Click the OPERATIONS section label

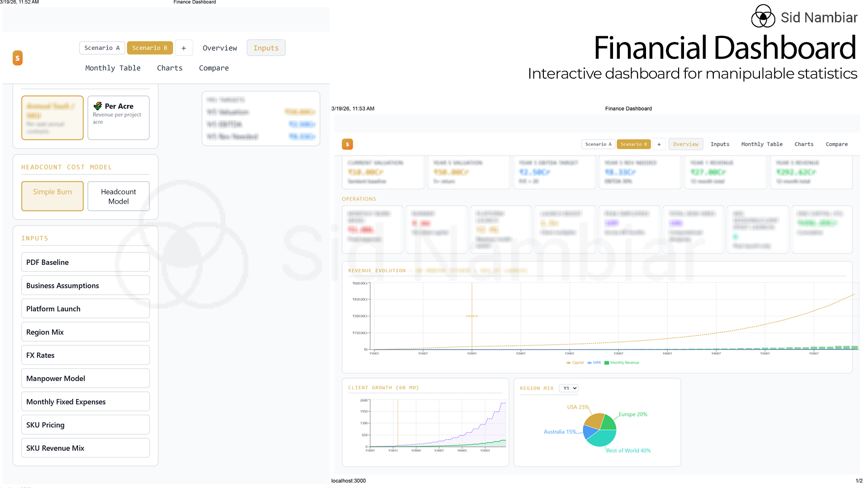point(359,199)
